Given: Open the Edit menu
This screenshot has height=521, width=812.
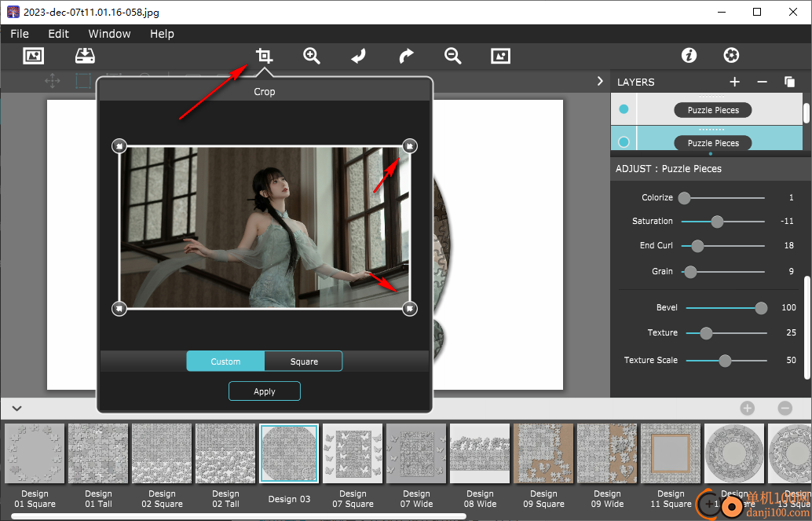Looking at the screenshot, I should [59, 34].
